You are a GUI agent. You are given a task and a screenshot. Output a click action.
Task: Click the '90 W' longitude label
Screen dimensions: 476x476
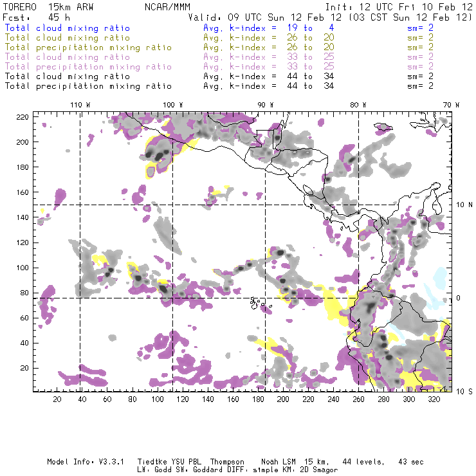tap(265, 105)
